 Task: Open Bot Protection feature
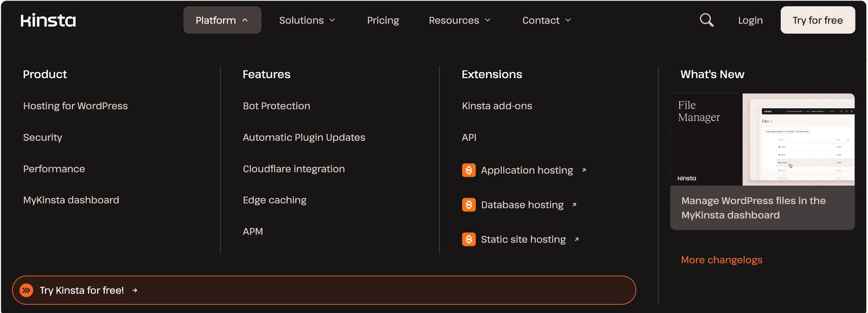tap(277, 106)
